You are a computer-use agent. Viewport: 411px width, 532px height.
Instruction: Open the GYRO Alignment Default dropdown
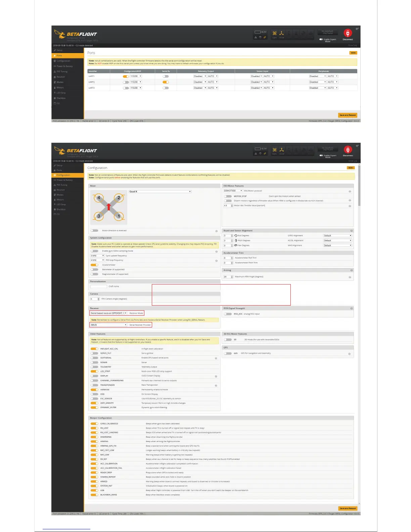pyautogui.click(x=337, y=235)
